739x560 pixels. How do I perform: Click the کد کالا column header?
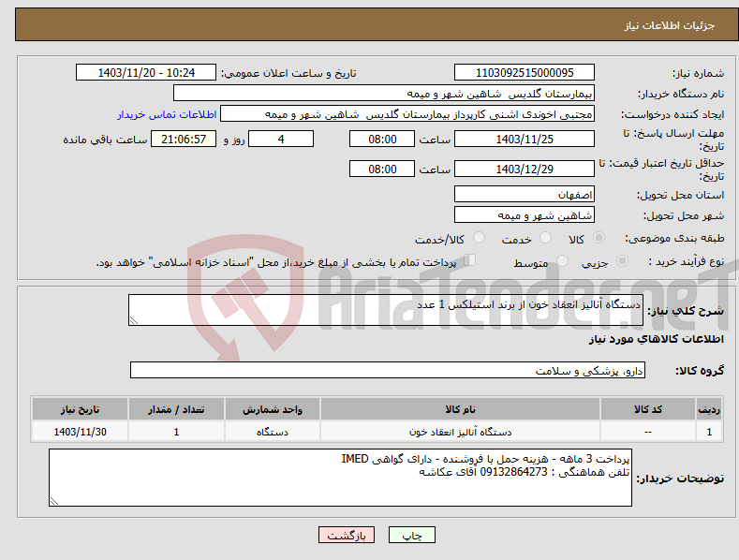[648, 409]
